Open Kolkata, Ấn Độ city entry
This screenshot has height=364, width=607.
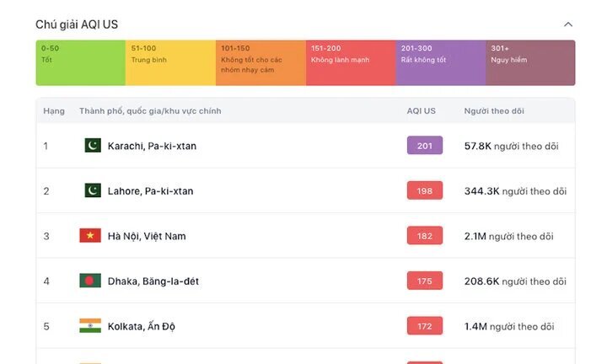click(x=142, y=326)
